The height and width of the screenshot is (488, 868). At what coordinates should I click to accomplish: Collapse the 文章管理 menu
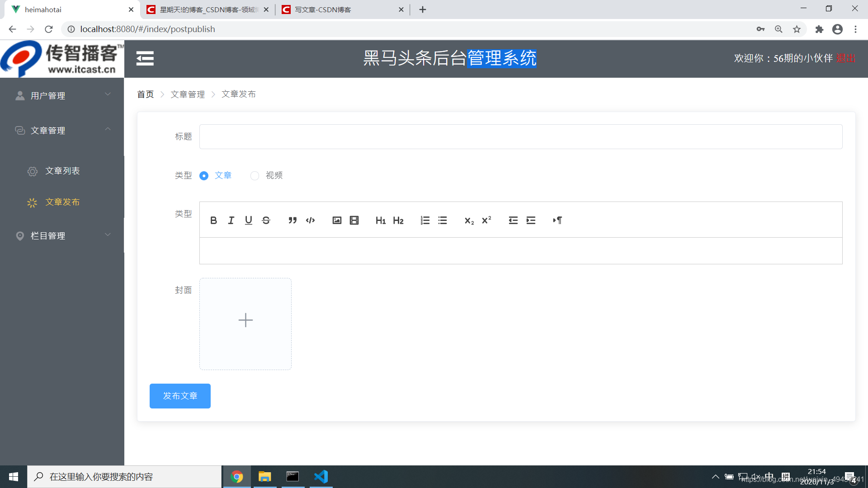click(x=62, y=130)
